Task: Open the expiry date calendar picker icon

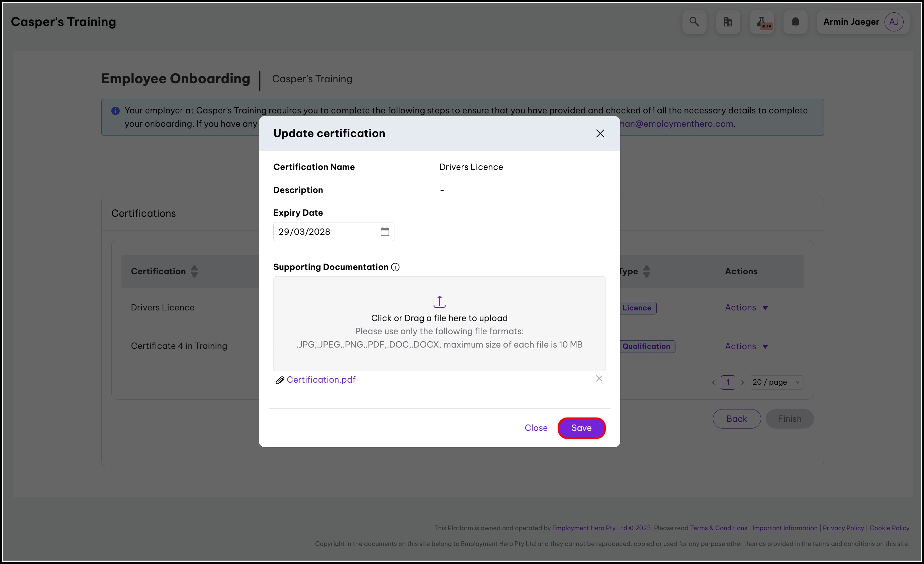Action: point(384,232)
